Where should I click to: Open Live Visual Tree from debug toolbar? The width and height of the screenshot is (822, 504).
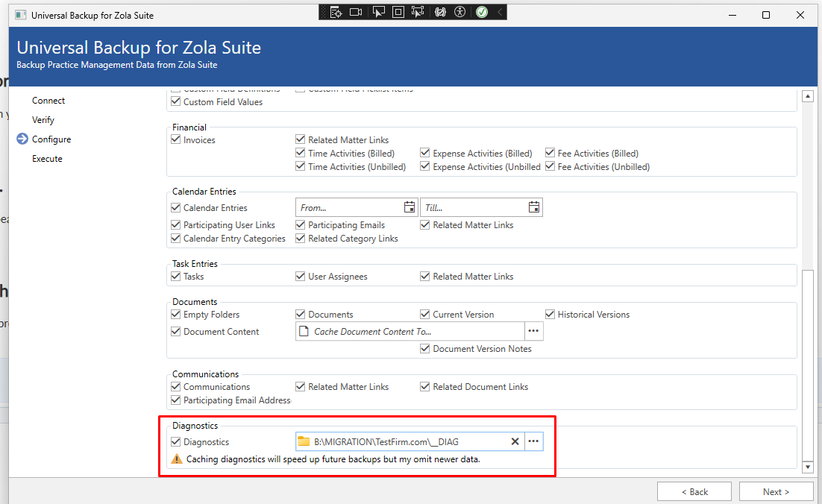pos(336,12)
